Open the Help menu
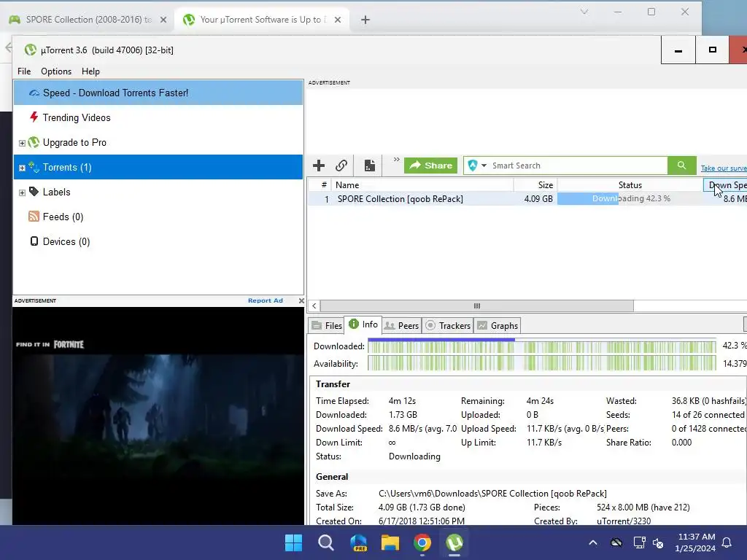This screenshot has height=560, width=747. 90,71
